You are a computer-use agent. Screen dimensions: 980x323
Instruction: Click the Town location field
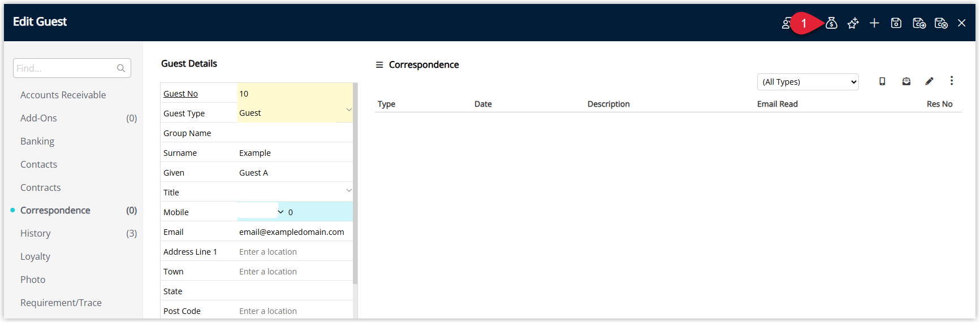pos(294,271)
